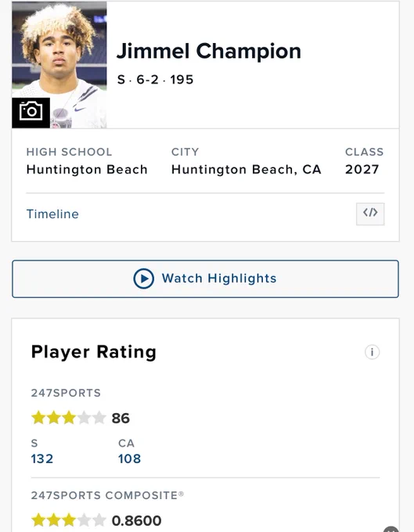The width and height of the screenshot is (414, 532).
Task: Open the photo gallery camera icon
Action: coord(31,113)
